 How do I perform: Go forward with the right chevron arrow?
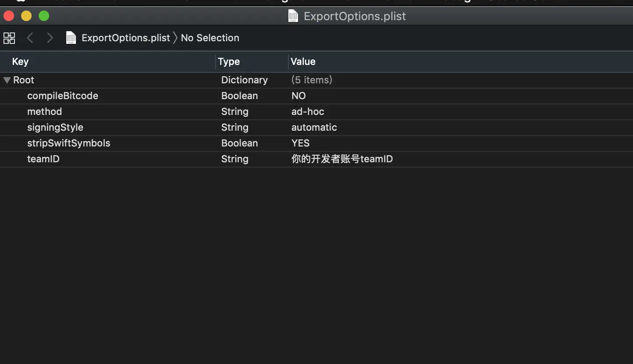tap(50, 38)
